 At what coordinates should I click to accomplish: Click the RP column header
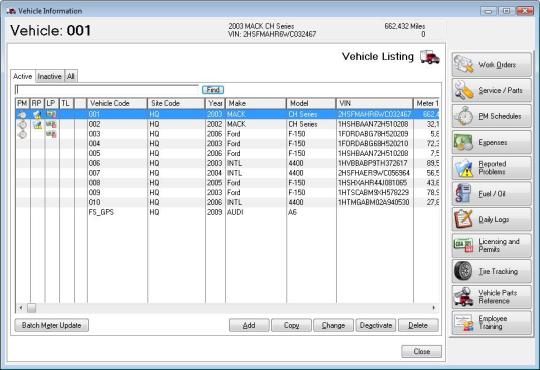pos(37,103)
